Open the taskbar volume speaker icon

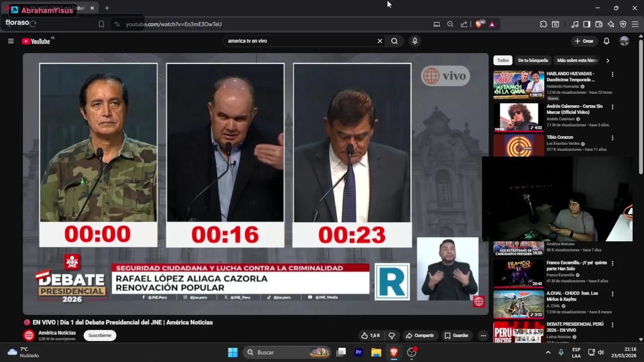(601, 352)
